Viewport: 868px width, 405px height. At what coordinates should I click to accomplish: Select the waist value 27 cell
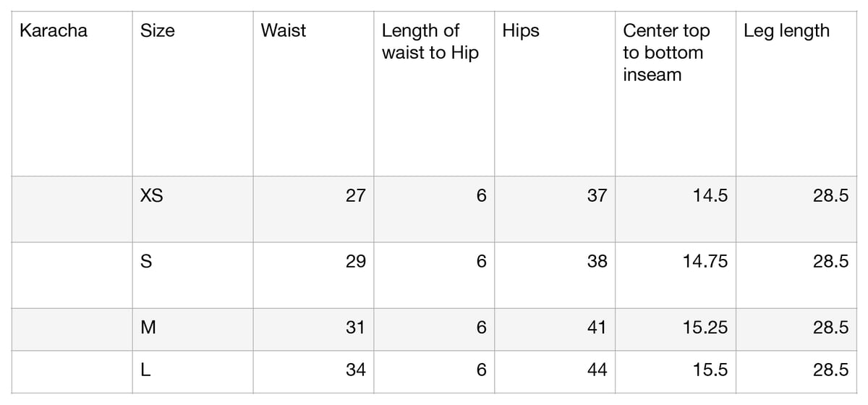(x=313, y=209)
